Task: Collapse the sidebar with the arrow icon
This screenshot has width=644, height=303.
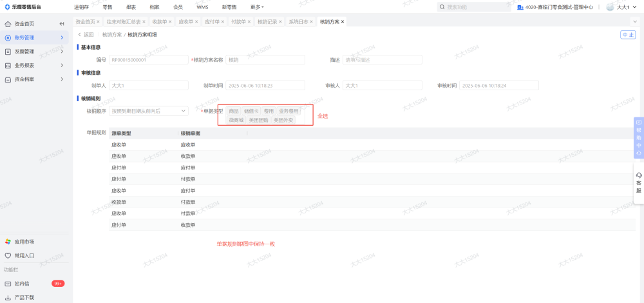Action: tap(62, 24)
